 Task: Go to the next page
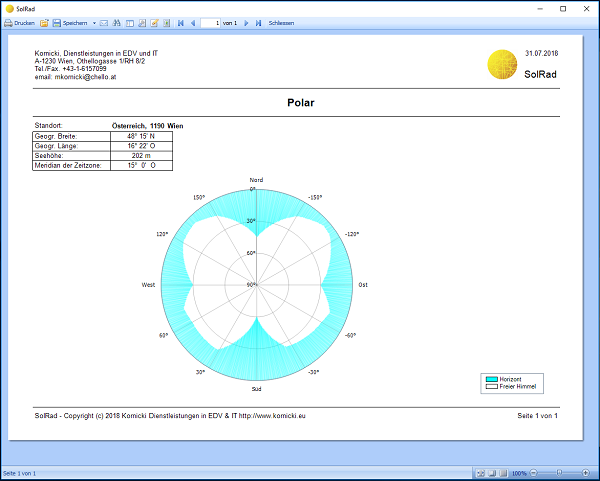coord(246,22)
